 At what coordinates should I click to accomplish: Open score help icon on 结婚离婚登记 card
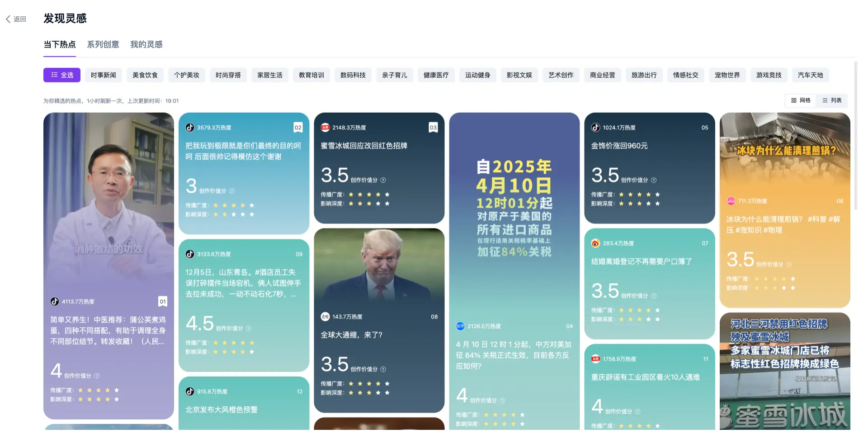click(654, 296)
